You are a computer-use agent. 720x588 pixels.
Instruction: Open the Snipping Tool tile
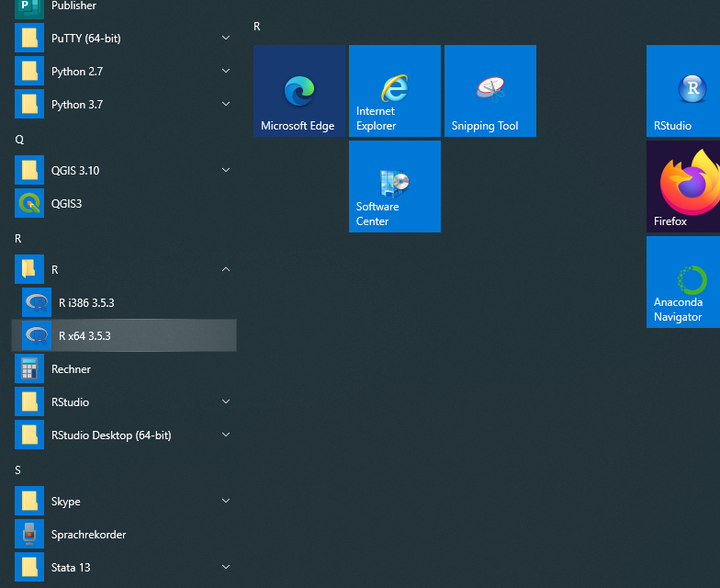coord(489,91)
